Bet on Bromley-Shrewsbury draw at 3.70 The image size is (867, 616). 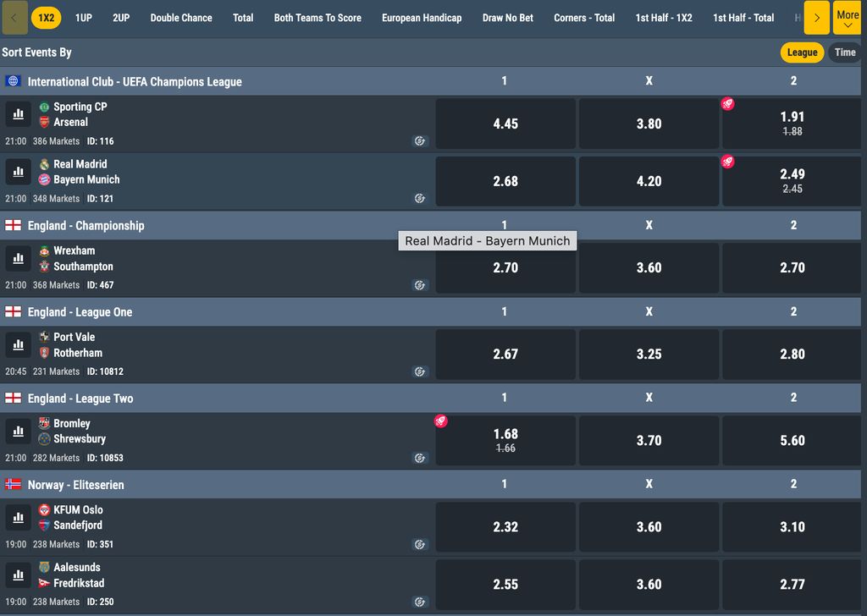pyautogui.click(x=649, y=440)
